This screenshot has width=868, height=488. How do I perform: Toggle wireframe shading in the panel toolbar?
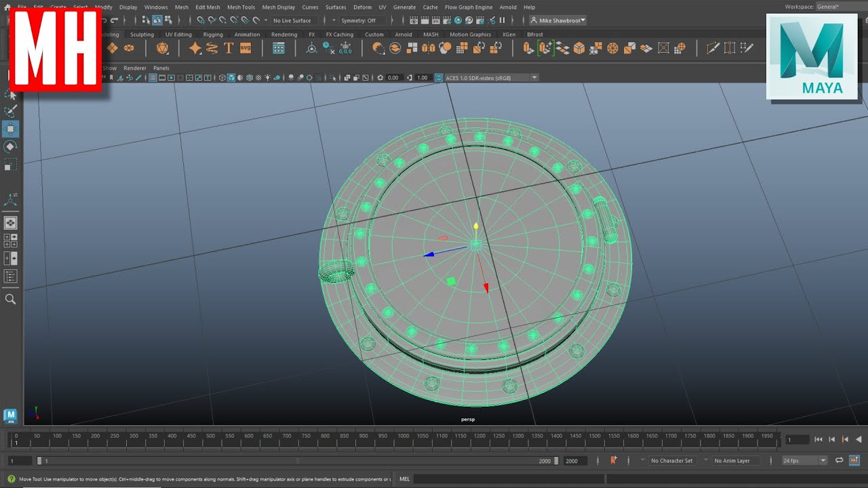pyautogui.click(x=222, y=78)
